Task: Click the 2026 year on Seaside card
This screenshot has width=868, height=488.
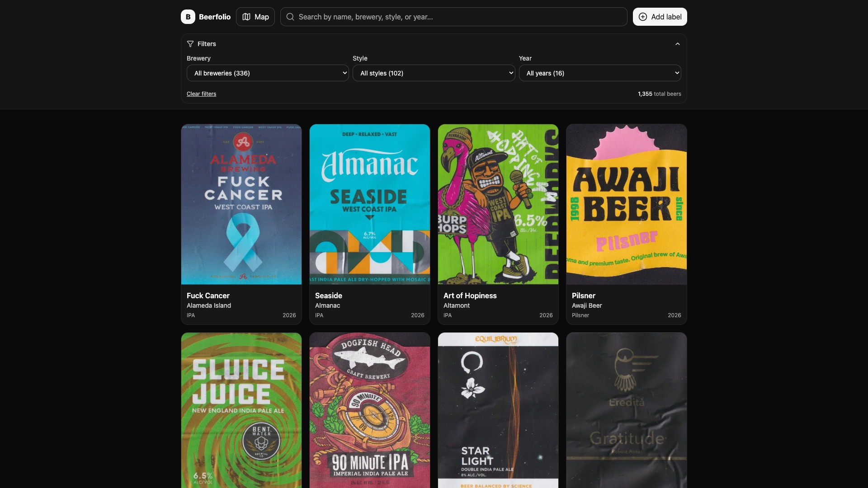Action: coord(418,315)
